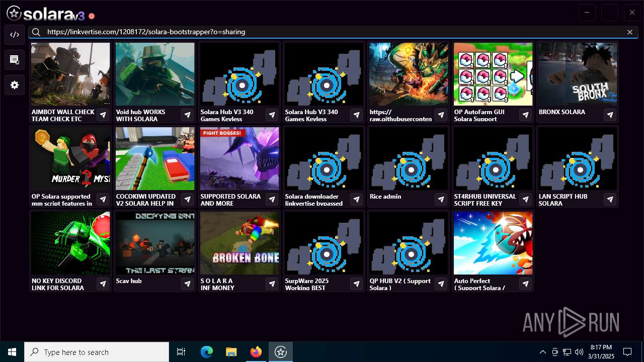Open green hacker NO KEY DISCORD thumbnail

pyautogui.click(x=70, y=243)
